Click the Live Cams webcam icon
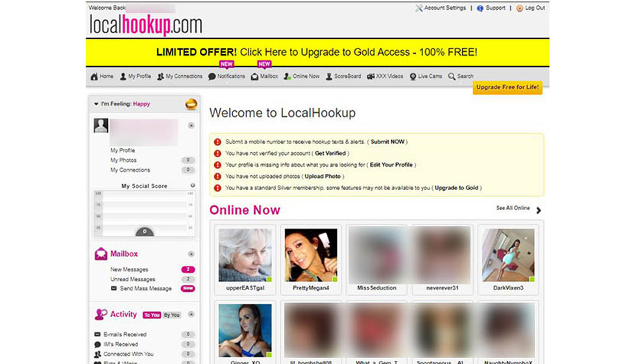The width and height of the screenshot is (623, 364). 413,77
